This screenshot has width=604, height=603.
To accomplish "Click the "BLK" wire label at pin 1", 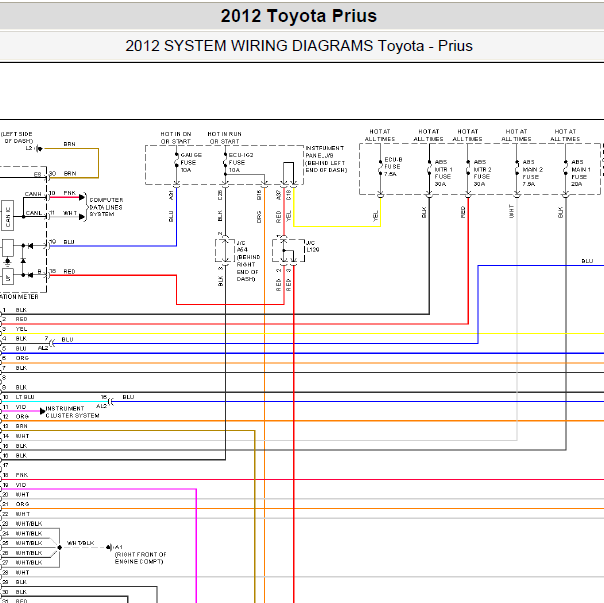I will pos(21,310).
